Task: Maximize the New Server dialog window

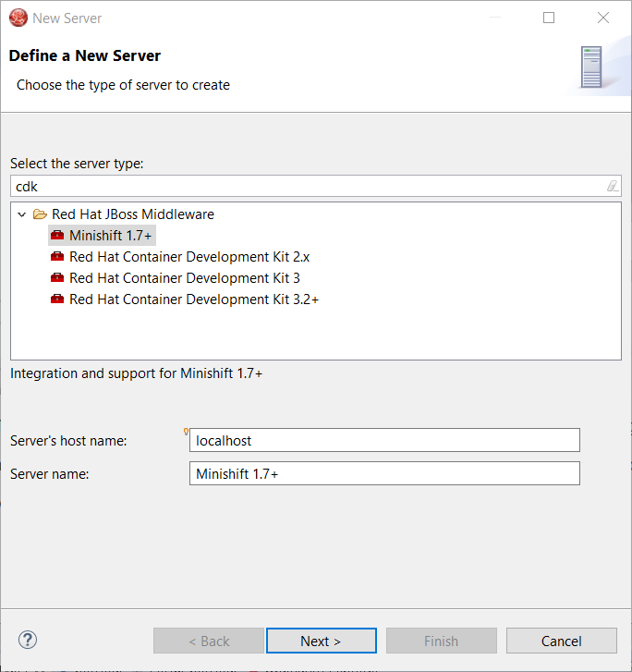Action: click(x=549, y=18)
